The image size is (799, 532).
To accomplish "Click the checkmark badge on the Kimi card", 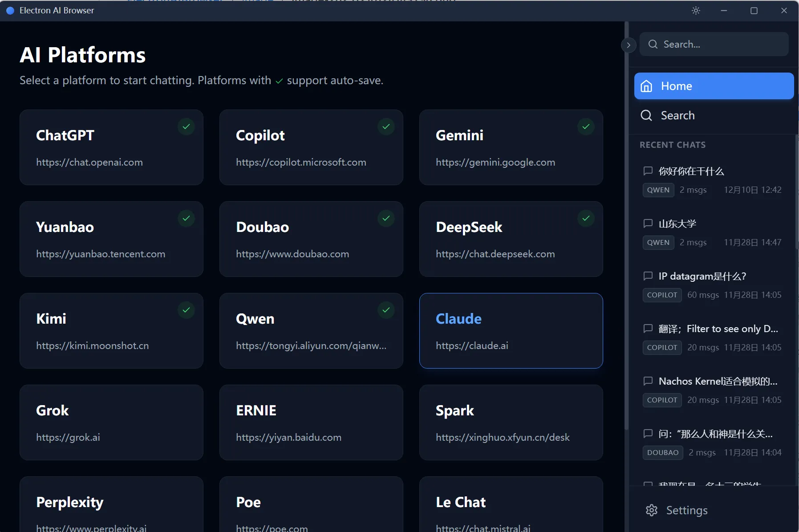I will [x=186, y=310].
